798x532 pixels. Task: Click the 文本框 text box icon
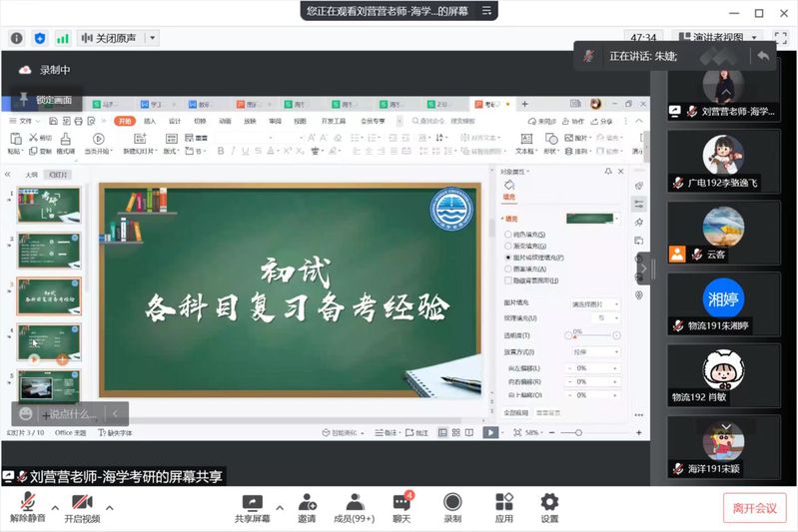pyautogui.click(x=525, y=139)
